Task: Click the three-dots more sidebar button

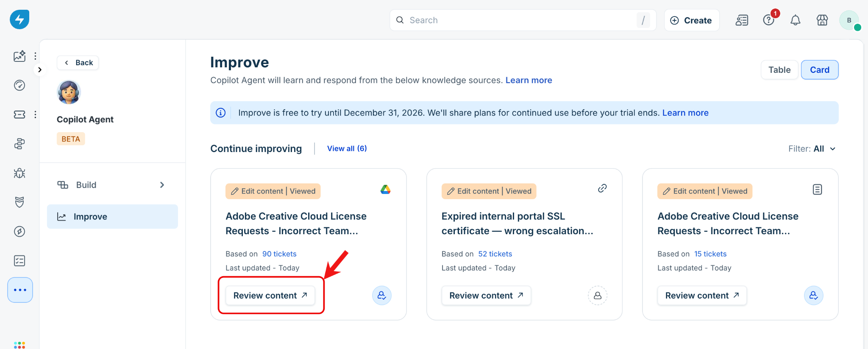Action: pos(20,290)
